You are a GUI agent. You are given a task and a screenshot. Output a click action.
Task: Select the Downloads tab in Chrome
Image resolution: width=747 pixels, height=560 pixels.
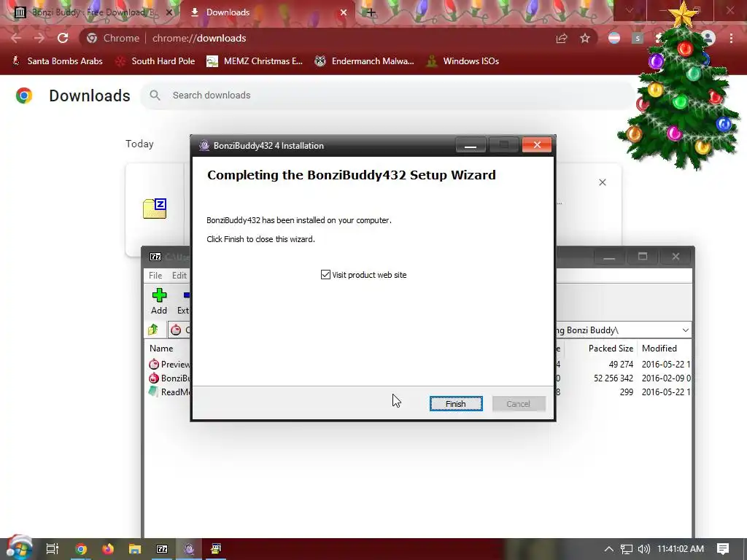(228, 12)
